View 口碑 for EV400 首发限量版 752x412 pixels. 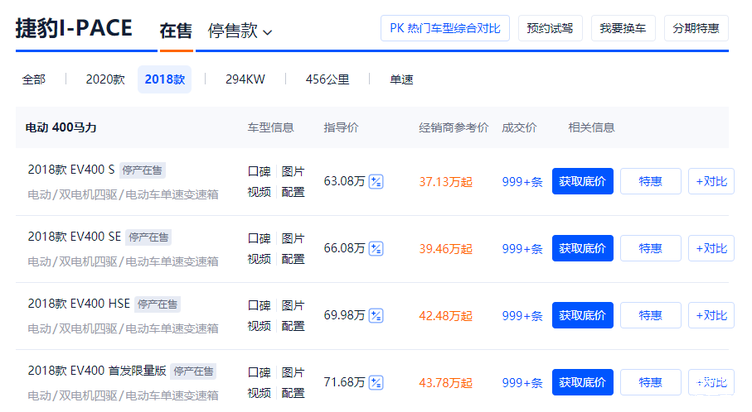click(x=259, y=373)
